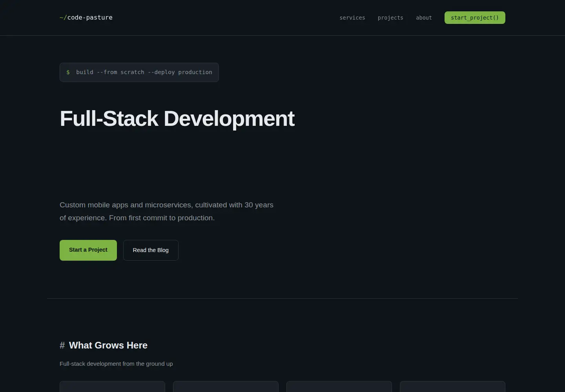Click the # symbol before What Grows Here
This screenshot has width=565, height=392.
[x=62, y=345]
